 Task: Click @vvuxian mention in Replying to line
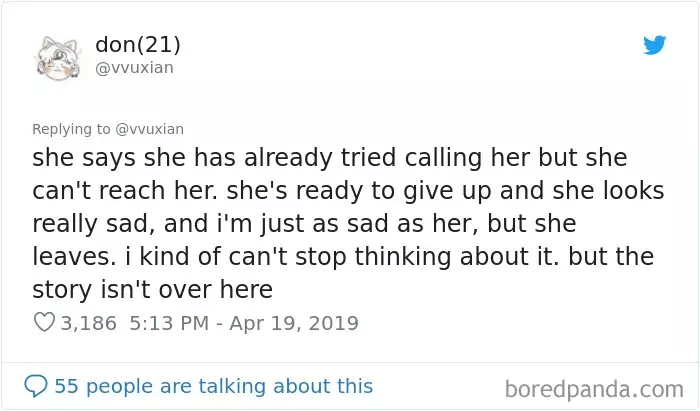(x=150, y=129)
